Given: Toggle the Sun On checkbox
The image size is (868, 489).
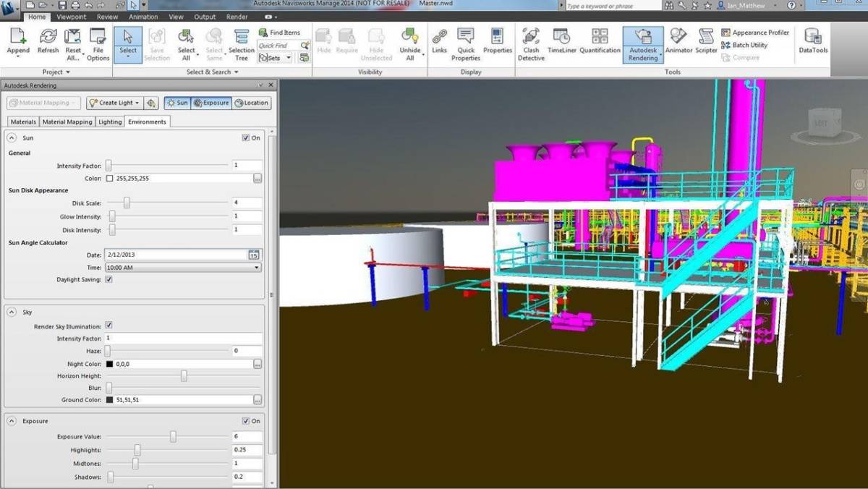Looking at the screenshot, I should point(246,137).
